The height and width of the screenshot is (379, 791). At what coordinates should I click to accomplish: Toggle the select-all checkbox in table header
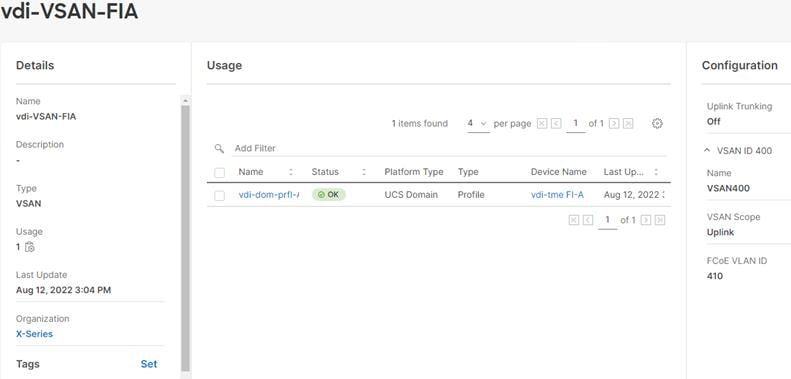tap(219, 173)
